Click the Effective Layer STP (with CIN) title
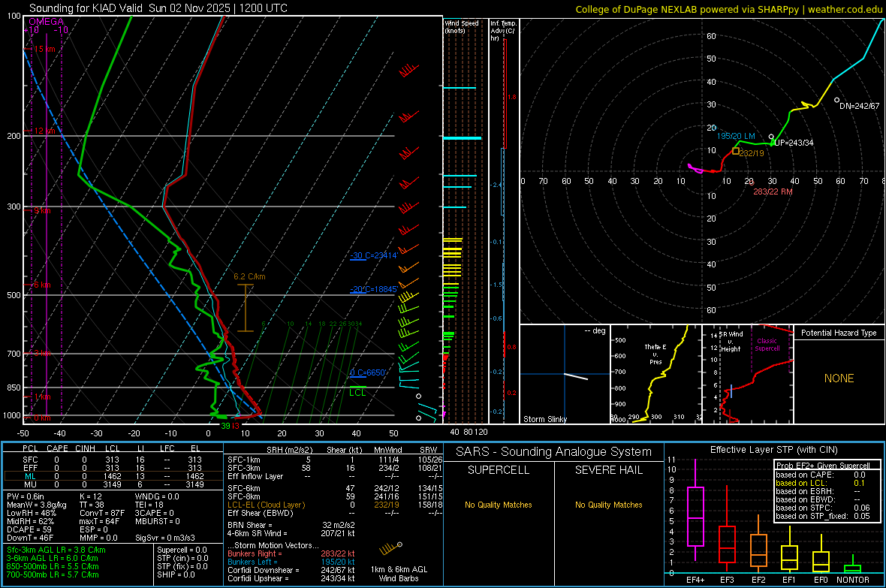Screen dimensions: 886x588 tap(773, 450)
